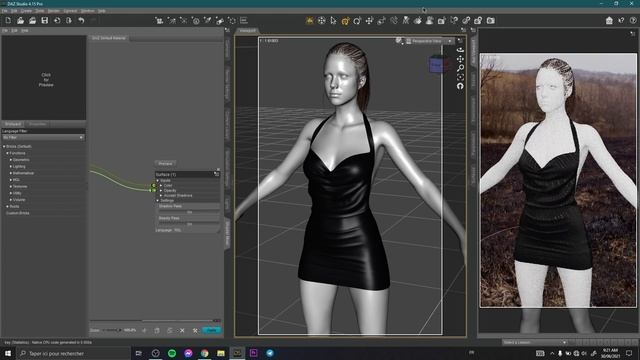640x360 pixels.
Task: Click the camera icon ending Tools toolbar
Action: point(491,20)
